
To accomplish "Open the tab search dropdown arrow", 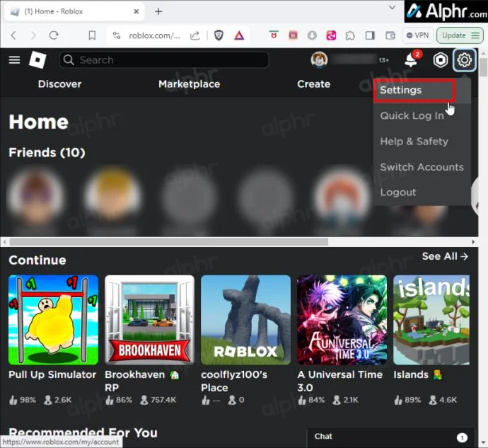I will (392, 7).
